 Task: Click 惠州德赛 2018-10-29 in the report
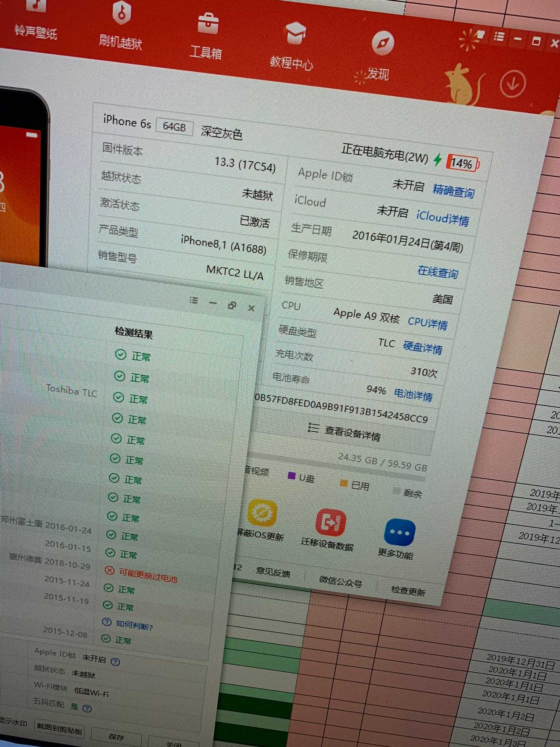49,562
